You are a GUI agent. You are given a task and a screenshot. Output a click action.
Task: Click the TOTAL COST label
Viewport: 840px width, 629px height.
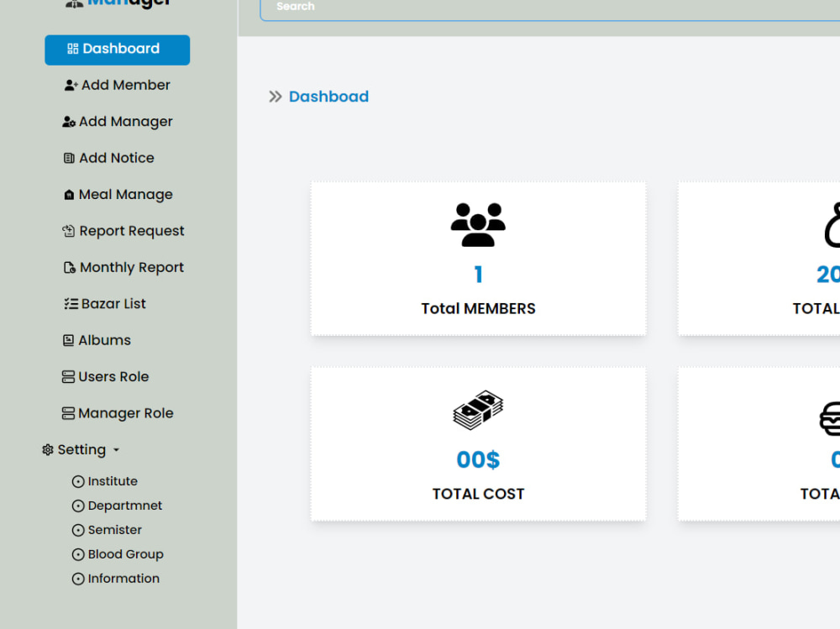click(478, 494)
